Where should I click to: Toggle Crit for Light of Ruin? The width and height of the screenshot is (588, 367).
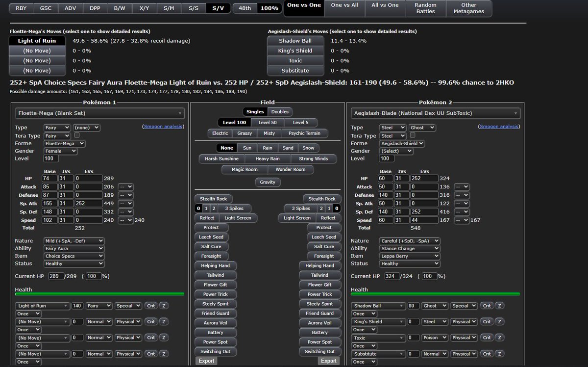(151, 306)
